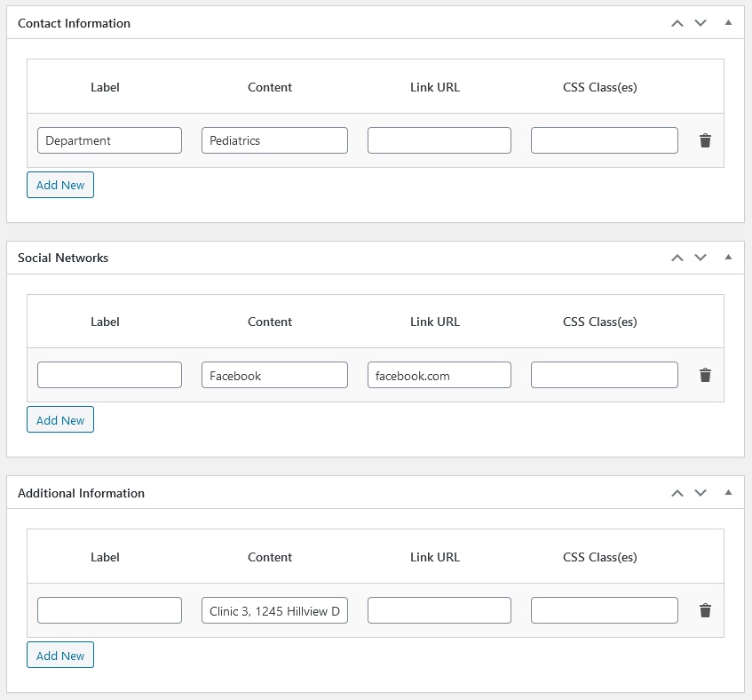Move Additional Information panel down
This screenshot has height=700, width=752.
click(701, 493)
